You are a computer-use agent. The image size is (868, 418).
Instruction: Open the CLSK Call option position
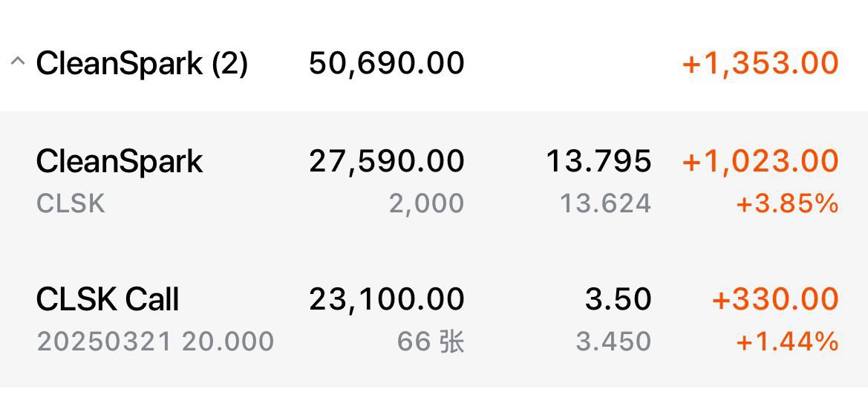coord(434,319)
